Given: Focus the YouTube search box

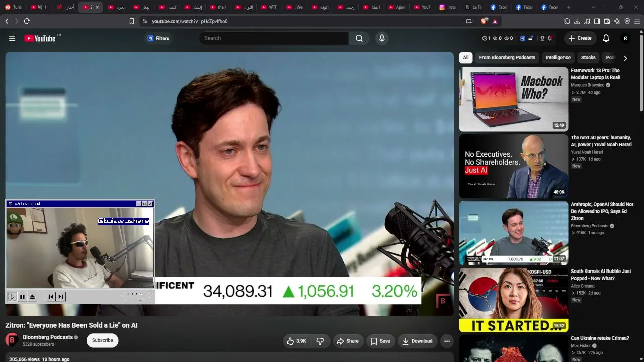Looking at the screenshot, I should [274, 38].
